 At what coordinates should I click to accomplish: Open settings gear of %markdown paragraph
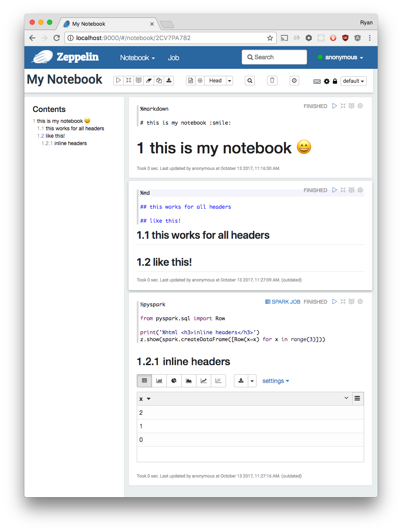tap(360, 106)
